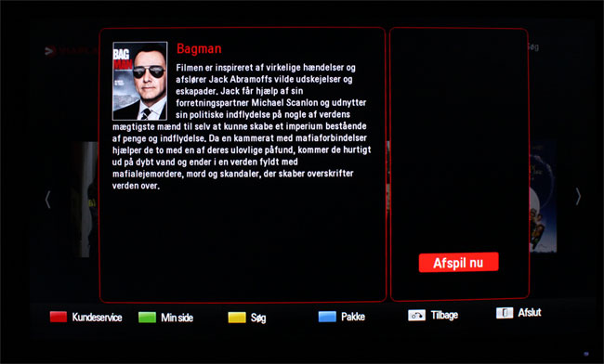
Task: Click the yellow Søg color key
Action: (237, 318)
